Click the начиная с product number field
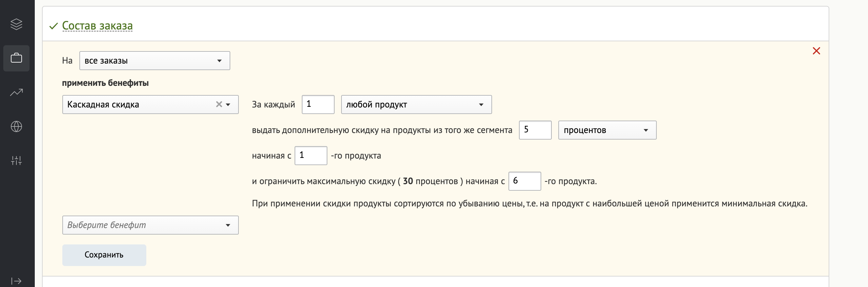 (311, 156)
